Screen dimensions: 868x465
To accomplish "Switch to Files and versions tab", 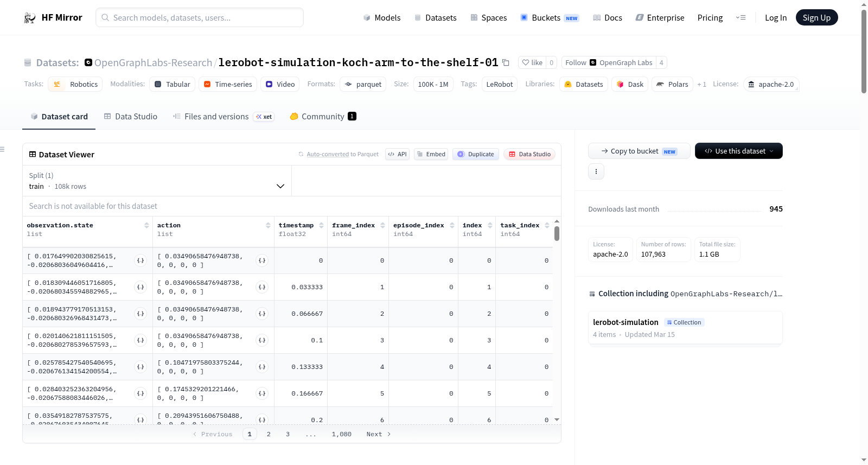I will (224, 117).
